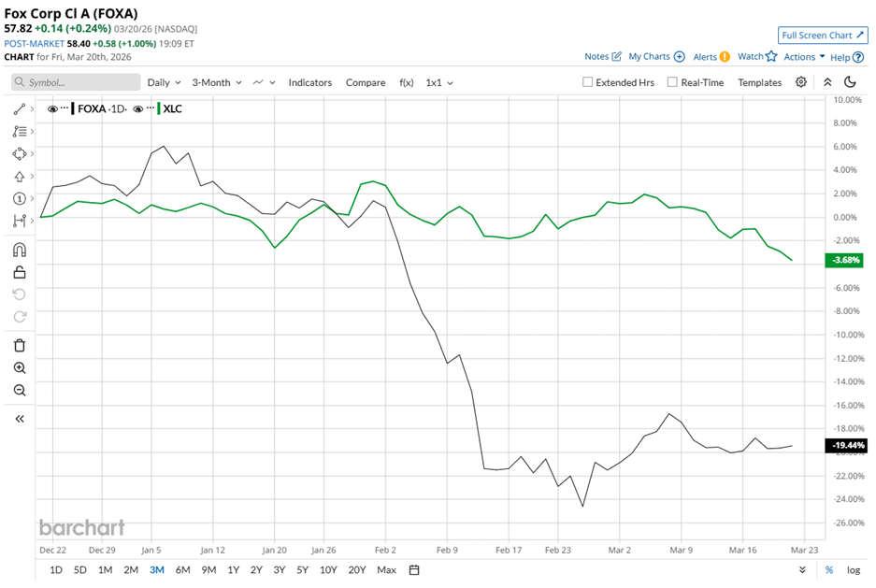The width and height of the screenshot is (876, 588).
Task: Expand the shapes tool submenu arrow
Action: click(33, 153)
